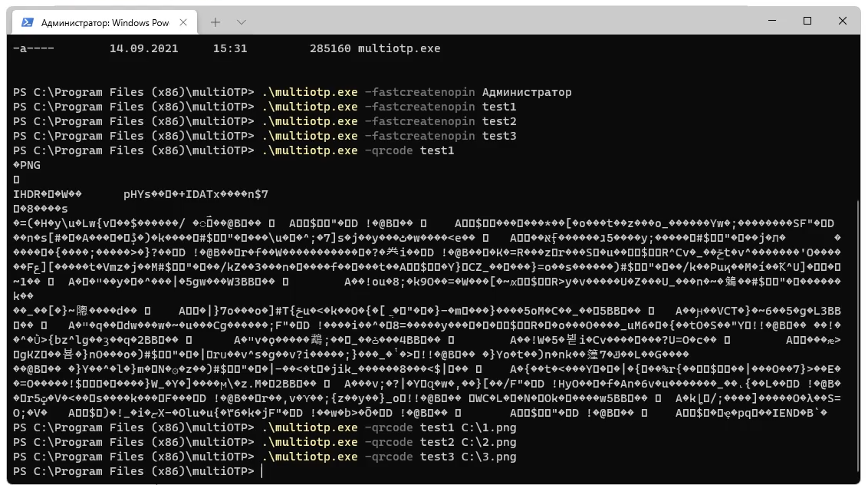Click the '285160 multiotp.exe' file listing text
The height and width of the screenshot is (485, 868).
coord(376,48)
